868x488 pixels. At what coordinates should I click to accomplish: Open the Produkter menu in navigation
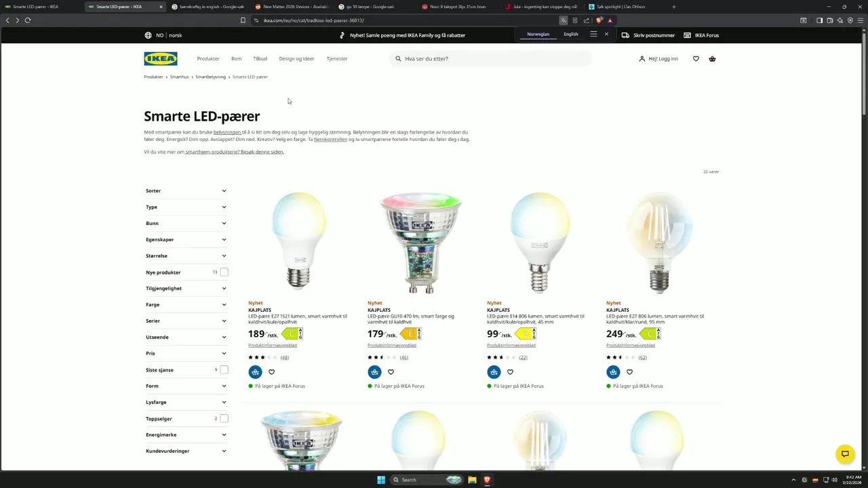point(208,59)
